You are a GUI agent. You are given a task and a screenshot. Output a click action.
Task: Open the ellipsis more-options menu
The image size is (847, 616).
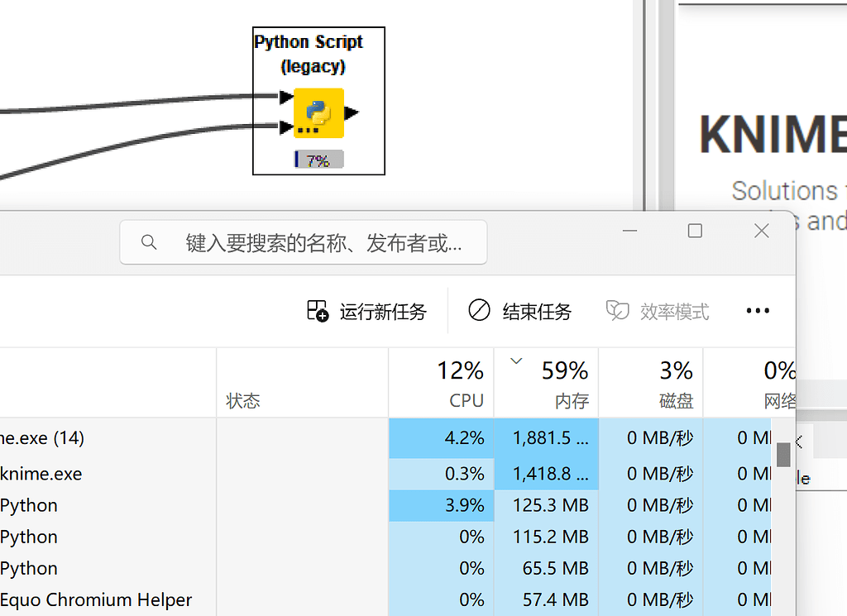(758, 311)
